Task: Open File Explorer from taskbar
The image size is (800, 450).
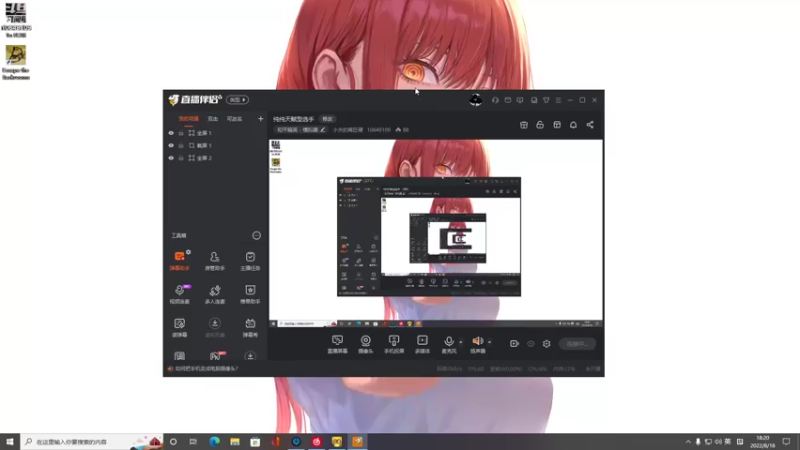Action: 235,442
